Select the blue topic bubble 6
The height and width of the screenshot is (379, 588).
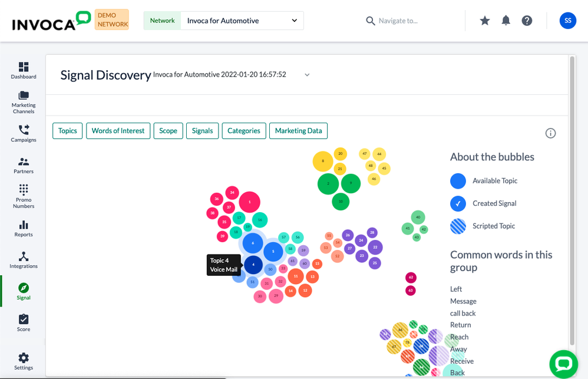pyautogui.click(x=253, y=243)
